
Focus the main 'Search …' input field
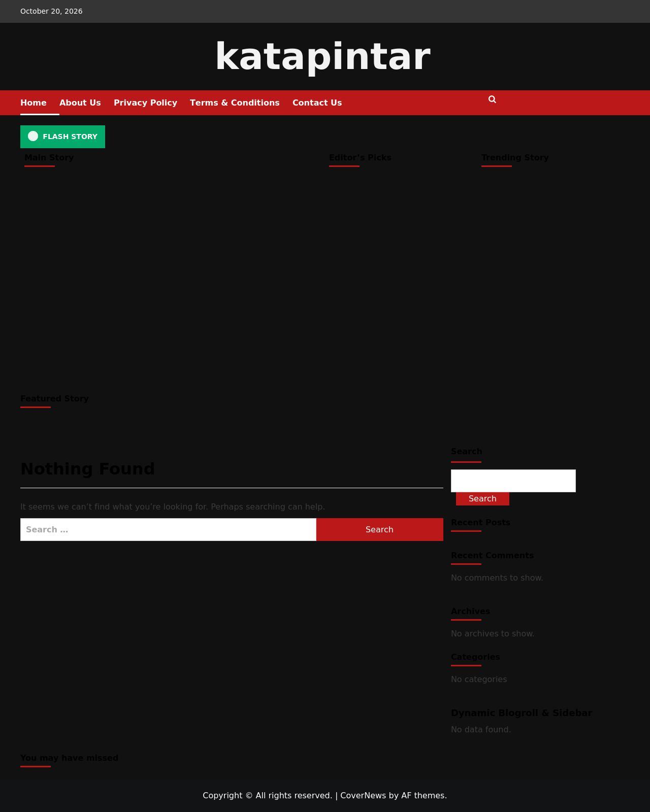pos(168,529)
